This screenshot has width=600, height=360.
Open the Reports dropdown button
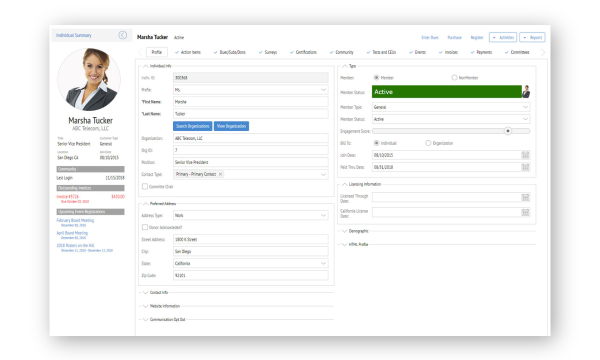pyautogui.click(x=532, y=37)
